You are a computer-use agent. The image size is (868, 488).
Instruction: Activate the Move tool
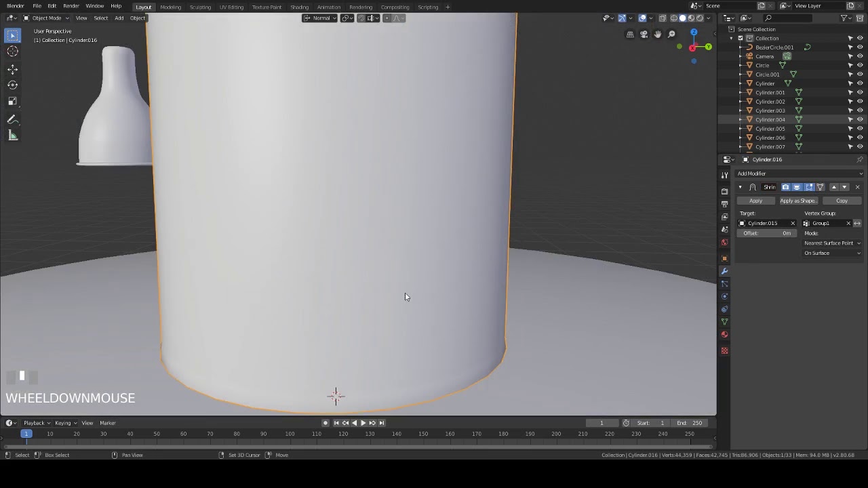click(12, 69)
